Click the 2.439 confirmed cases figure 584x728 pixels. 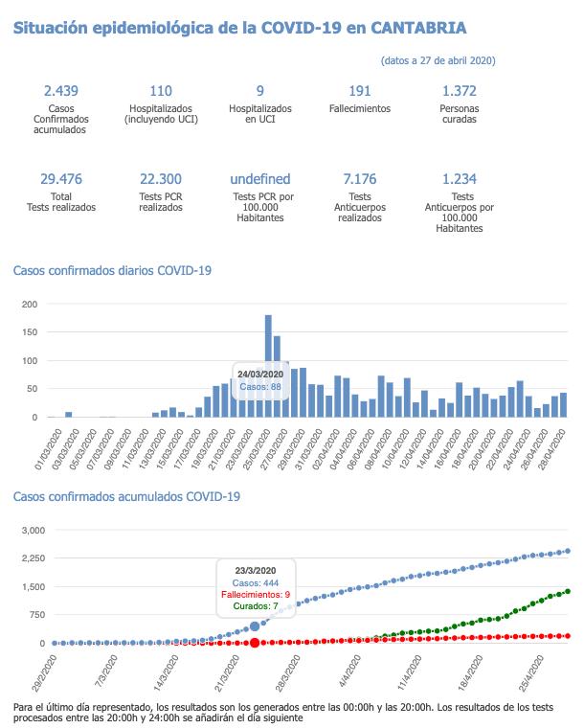coord(60,91)
